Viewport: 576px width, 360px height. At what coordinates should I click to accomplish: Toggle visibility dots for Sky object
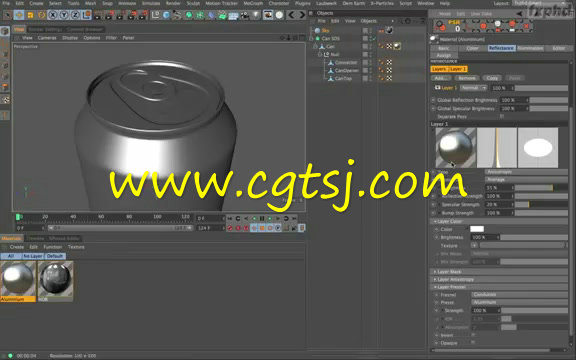point(371,30)
